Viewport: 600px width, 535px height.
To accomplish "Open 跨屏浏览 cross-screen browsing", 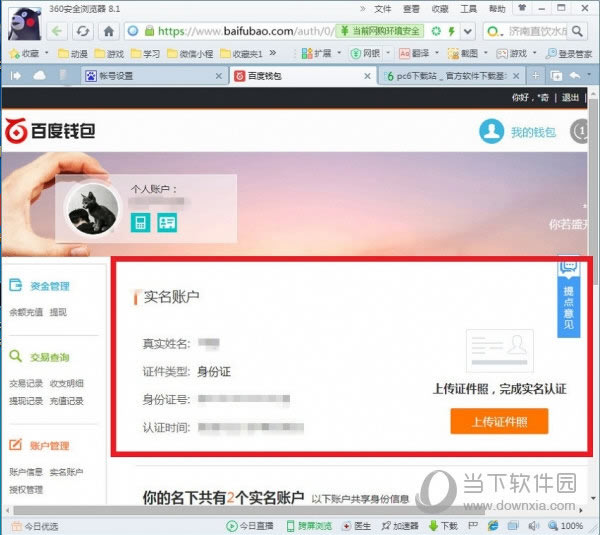I will [x=310, y=526].
